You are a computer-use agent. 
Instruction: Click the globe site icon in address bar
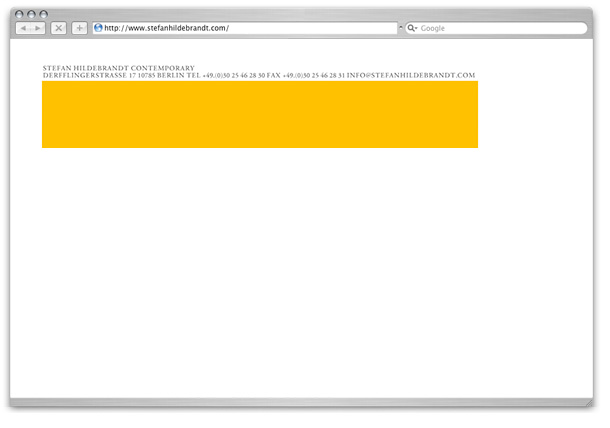click(x=98, y=28)
